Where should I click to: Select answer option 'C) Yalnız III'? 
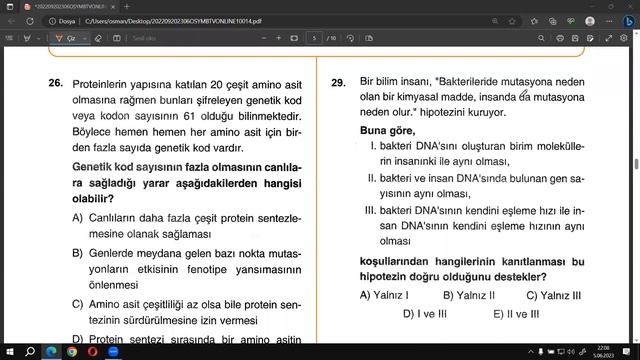tap(553, 295)
